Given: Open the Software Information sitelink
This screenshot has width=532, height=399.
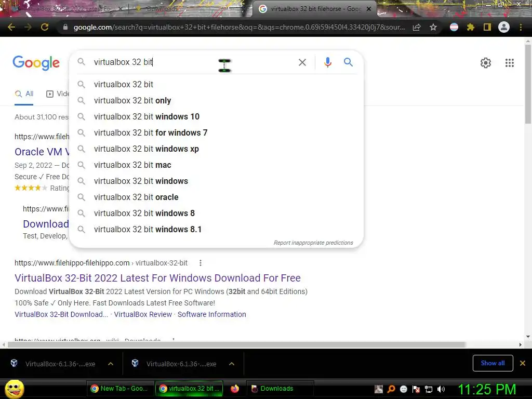Looking at the screenshot, I should pyautogui.click(x=212, y=314).
